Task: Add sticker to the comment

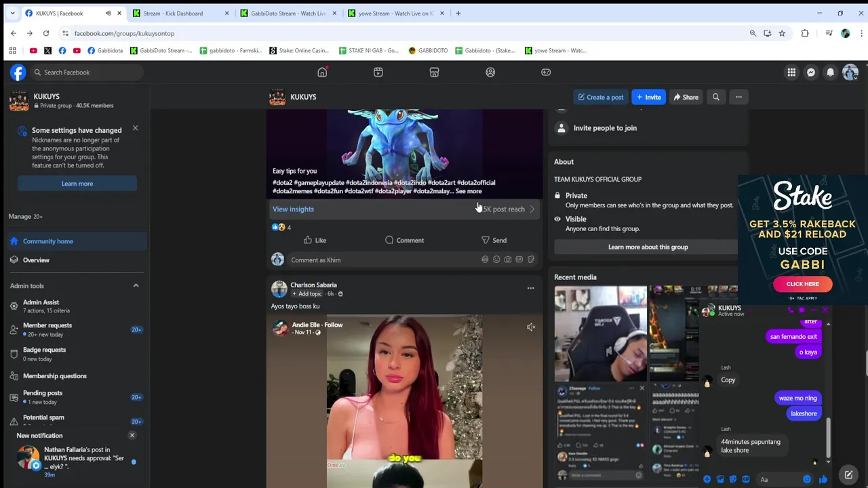Action: 531,260
